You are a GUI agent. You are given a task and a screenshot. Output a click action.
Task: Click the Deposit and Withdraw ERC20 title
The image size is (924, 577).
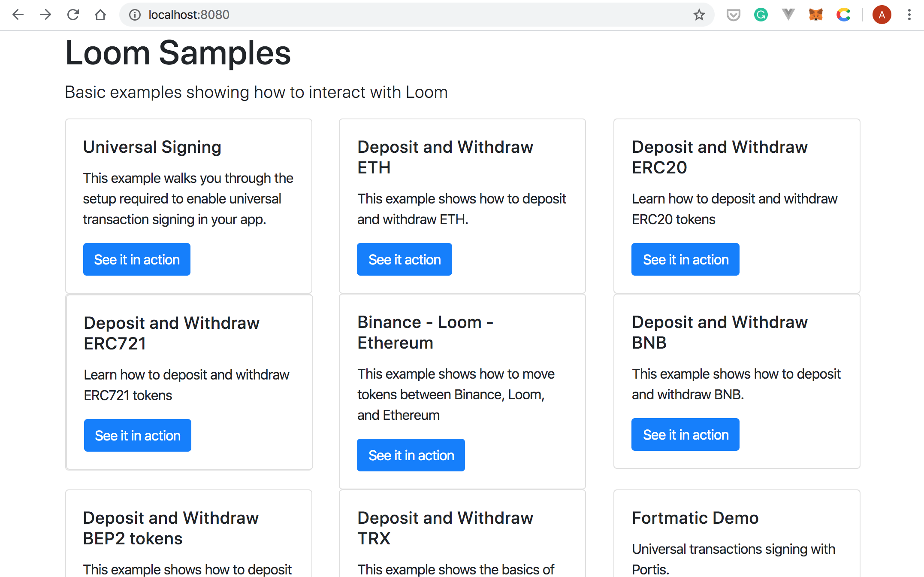pyautogui.click(x=720, y=157)
